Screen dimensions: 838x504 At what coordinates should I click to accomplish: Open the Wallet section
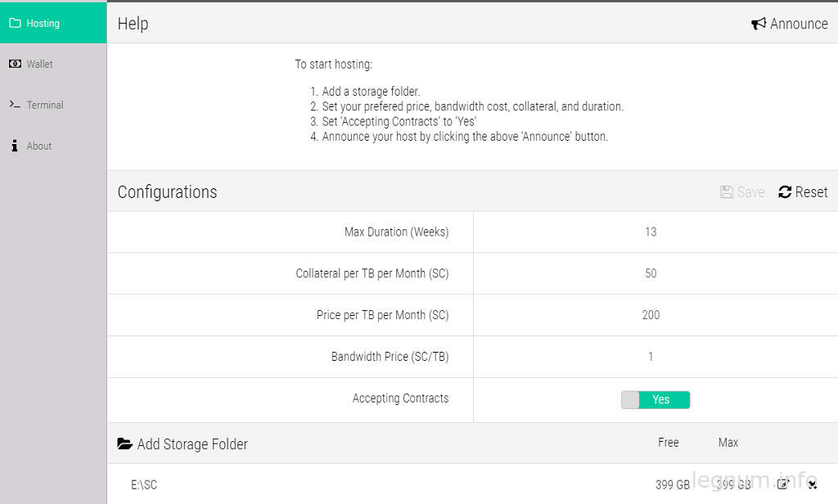(x=53, y=64)
